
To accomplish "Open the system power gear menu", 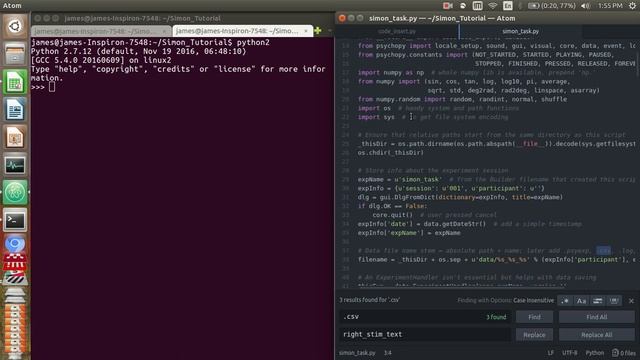I will click(632, 6).
